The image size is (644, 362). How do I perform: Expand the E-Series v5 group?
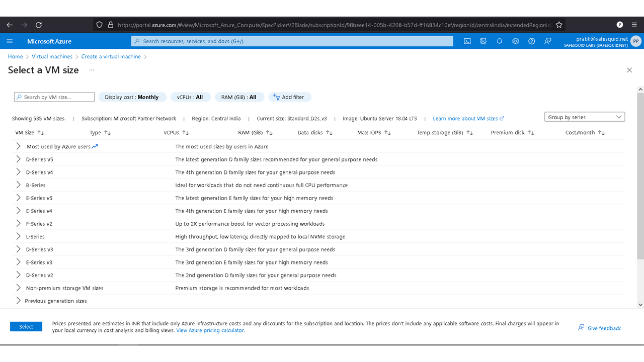point(18,198)
